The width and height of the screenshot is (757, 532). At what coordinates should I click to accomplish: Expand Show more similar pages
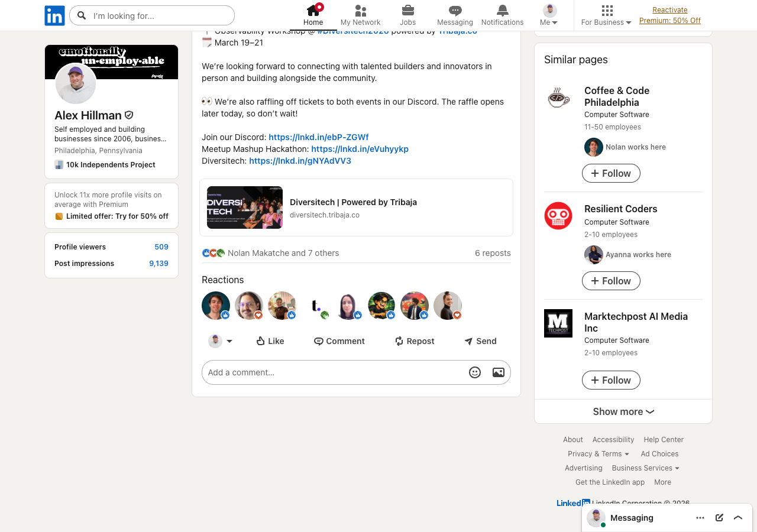pos(623,411)
